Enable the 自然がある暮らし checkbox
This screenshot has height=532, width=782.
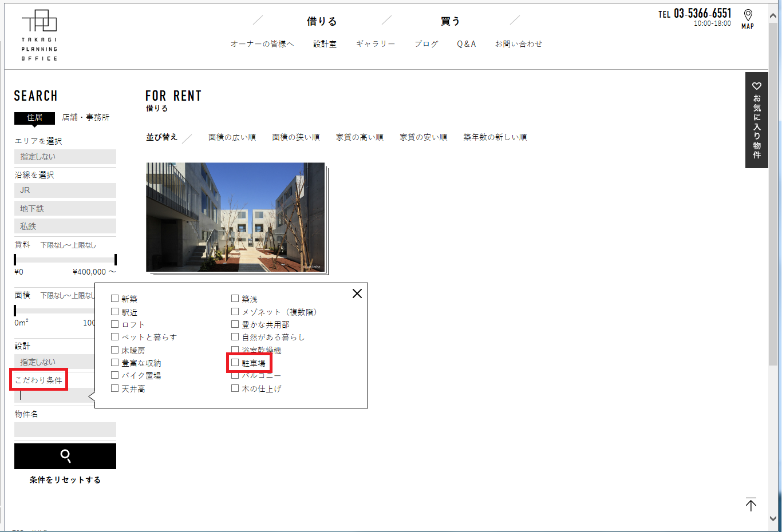point(235,337)
